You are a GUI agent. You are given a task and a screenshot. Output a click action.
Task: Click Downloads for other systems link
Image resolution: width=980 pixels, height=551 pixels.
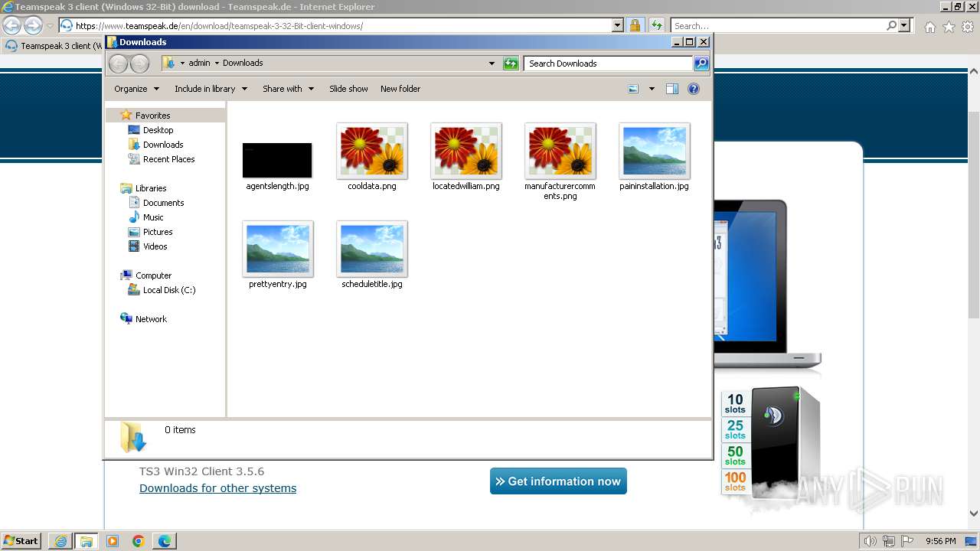pyautogui.click(x=217, y=488)
